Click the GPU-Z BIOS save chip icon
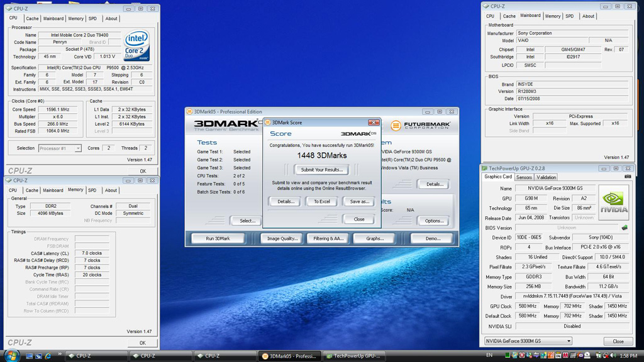644x362 pixels. (x=625, y=228)
